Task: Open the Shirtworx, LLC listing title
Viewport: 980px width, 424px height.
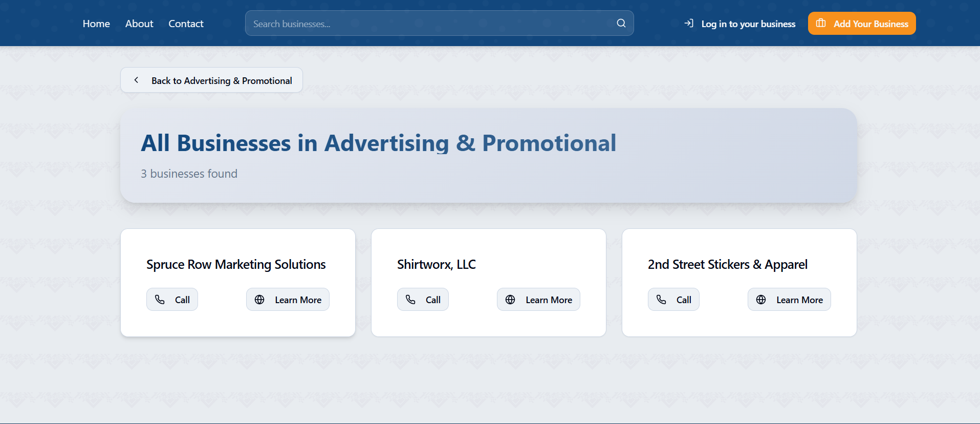Action: coord(436,264)
